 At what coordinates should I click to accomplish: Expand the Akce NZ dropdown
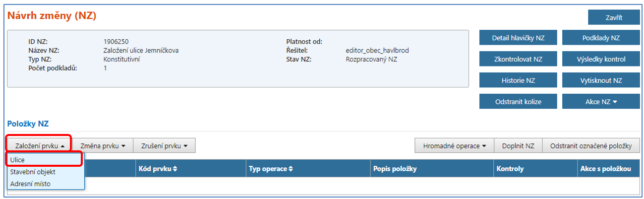point(600,102)
